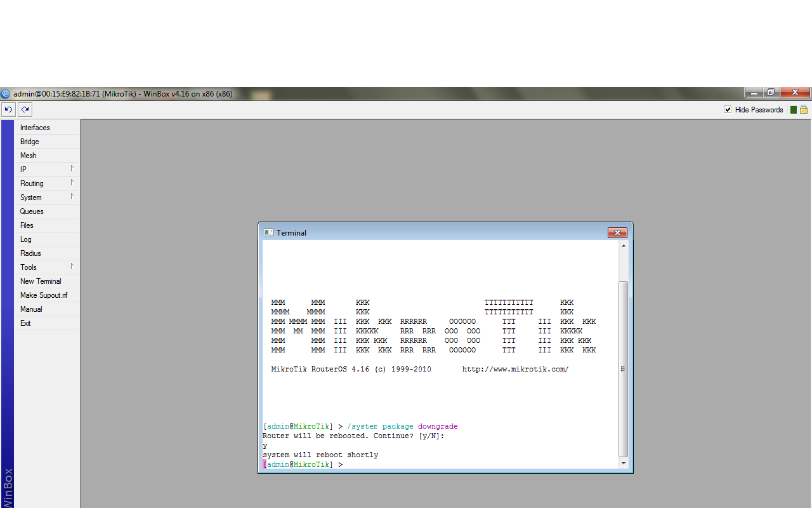
Task: Restore down the WinBox window
Action: 771,93
